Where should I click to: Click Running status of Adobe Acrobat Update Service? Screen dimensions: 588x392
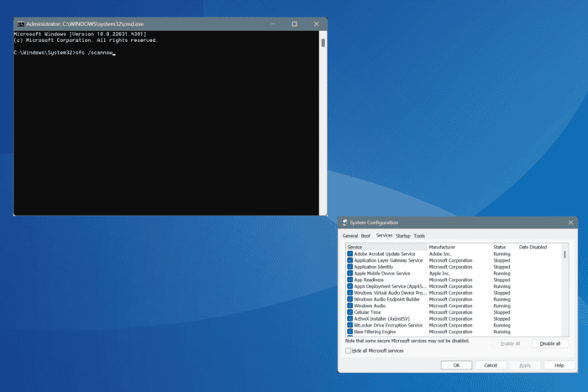(501, 254)
